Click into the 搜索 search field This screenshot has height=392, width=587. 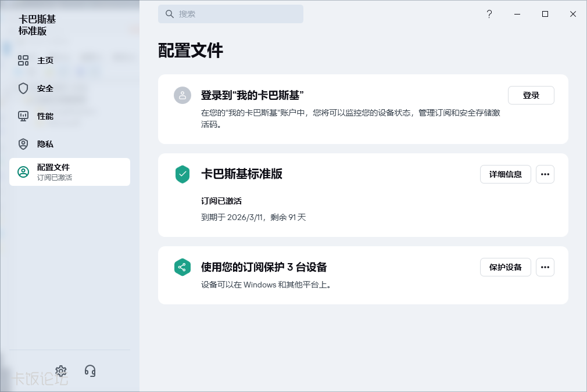pos(238,14)
